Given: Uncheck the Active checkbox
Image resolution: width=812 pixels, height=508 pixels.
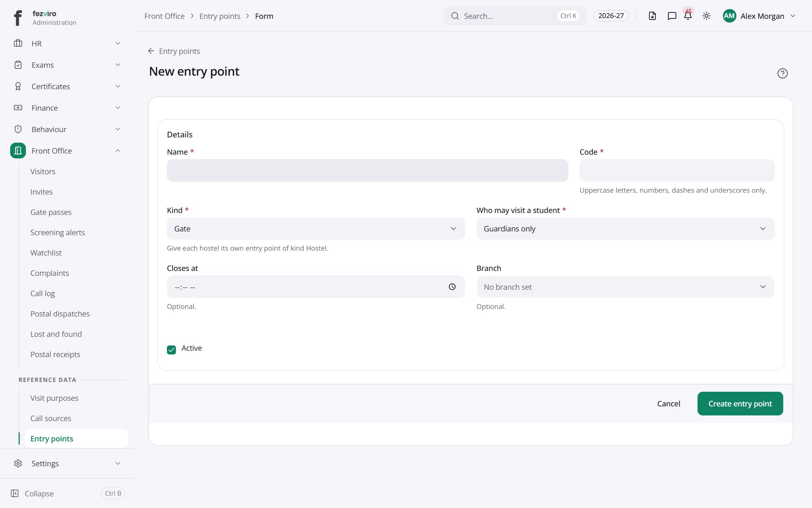Looking at the screenshot, I should [171, 350].
